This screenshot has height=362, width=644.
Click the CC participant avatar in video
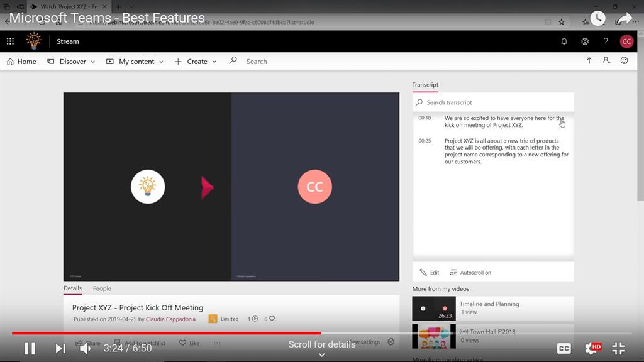(314, 187)
